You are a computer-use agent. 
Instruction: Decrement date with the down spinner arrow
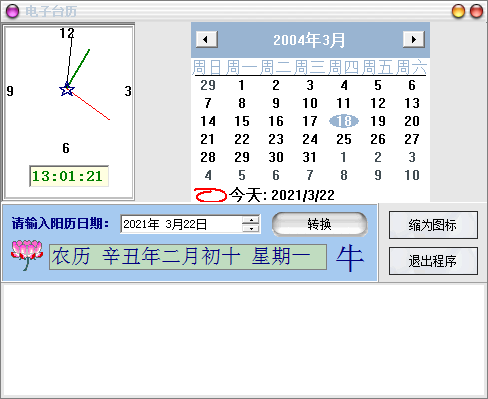[251, 228]
